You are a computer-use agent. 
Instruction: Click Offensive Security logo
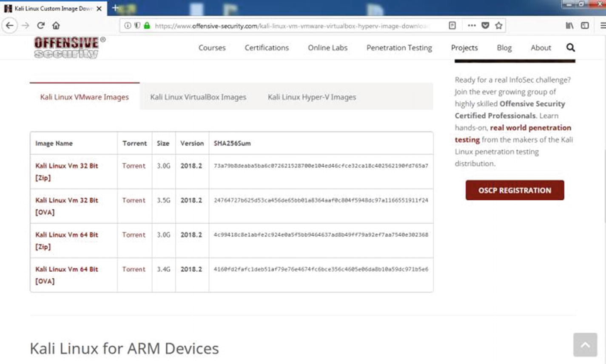click(x=69, y=47)
